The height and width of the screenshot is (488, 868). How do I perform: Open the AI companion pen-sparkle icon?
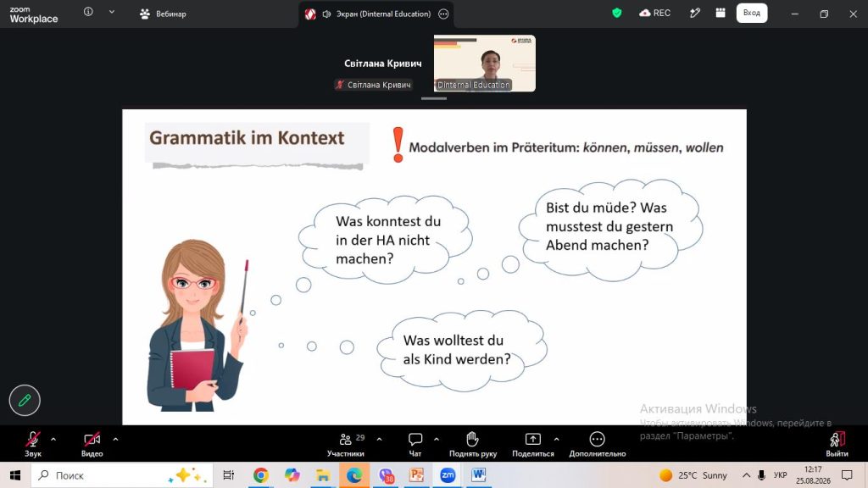click(x=695, y=13)
